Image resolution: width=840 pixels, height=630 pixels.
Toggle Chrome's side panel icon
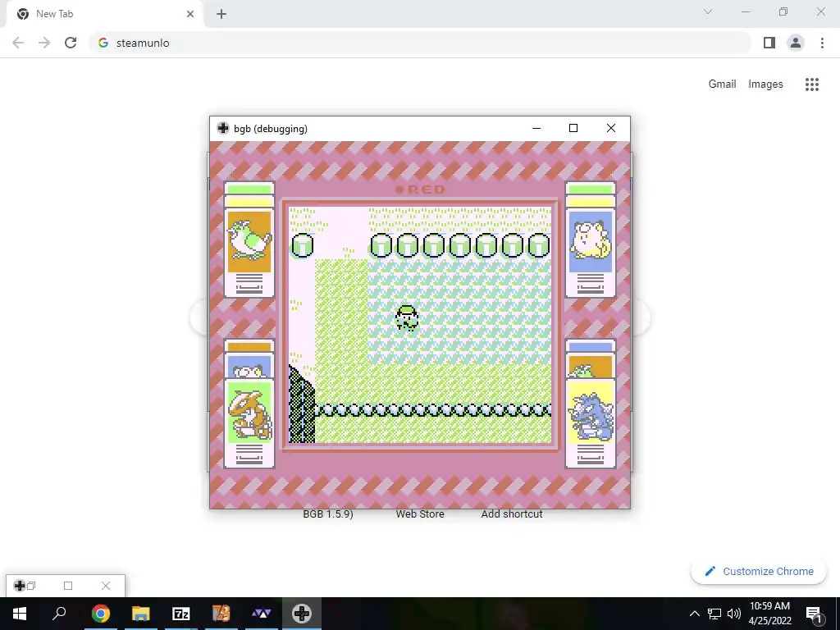[769, 43]
